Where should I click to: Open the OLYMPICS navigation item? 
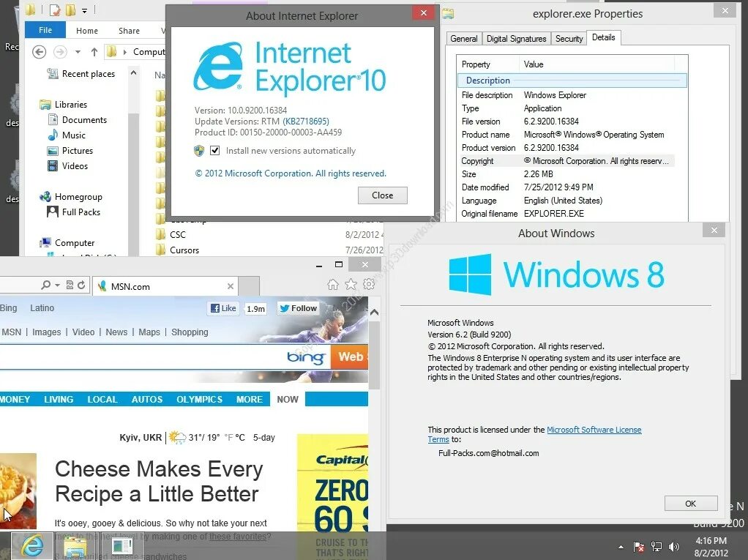click(199, 399)
